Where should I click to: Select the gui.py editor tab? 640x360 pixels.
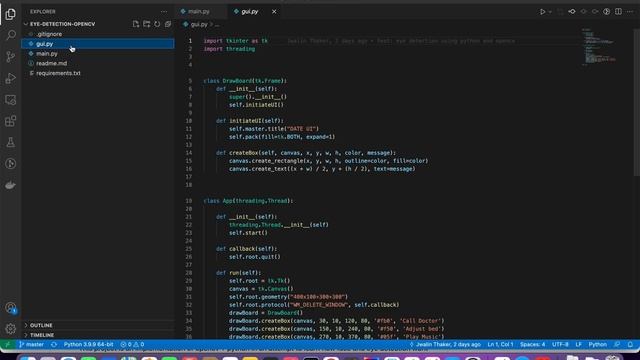coord(249,11)
